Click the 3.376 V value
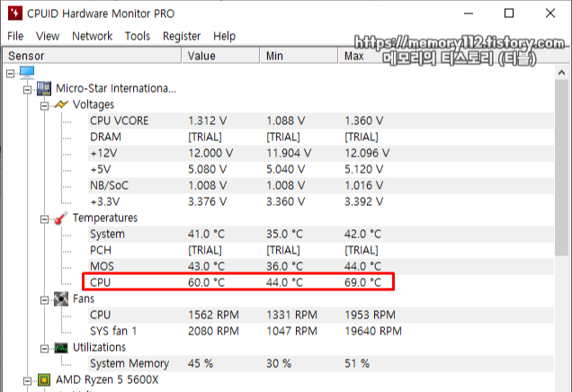 (x=207, y=201)
